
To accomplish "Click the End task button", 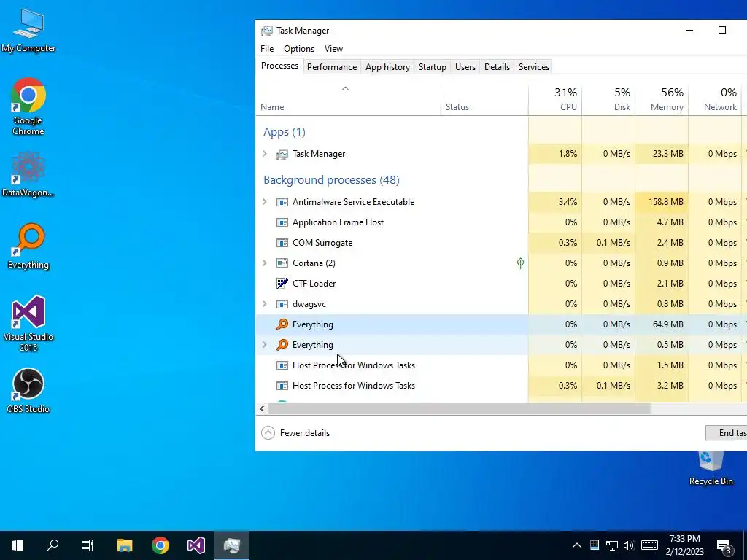I will (x=727, y=433).
